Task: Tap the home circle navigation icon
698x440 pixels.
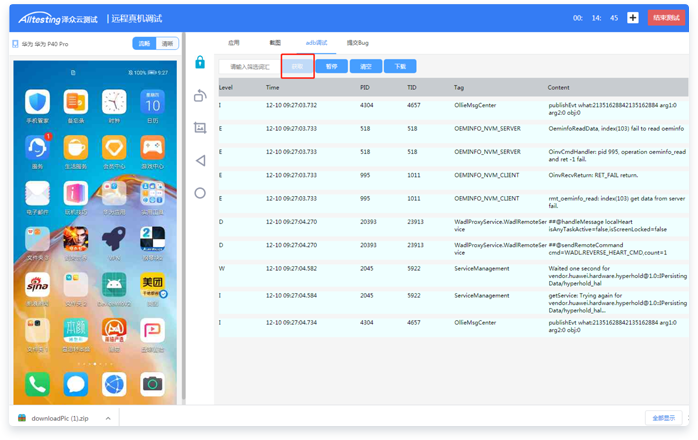Action: (x=200, y=193)
